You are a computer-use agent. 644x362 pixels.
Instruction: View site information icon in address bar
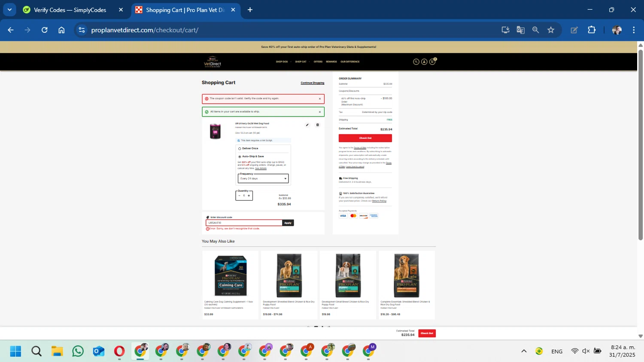tap(82, 30)
